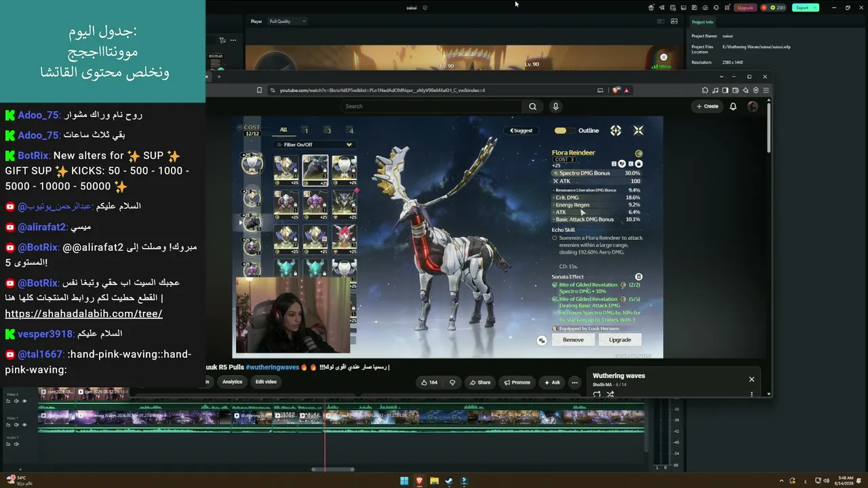Click the Remove echo button

pyautogui.click(x=573, y=340)
